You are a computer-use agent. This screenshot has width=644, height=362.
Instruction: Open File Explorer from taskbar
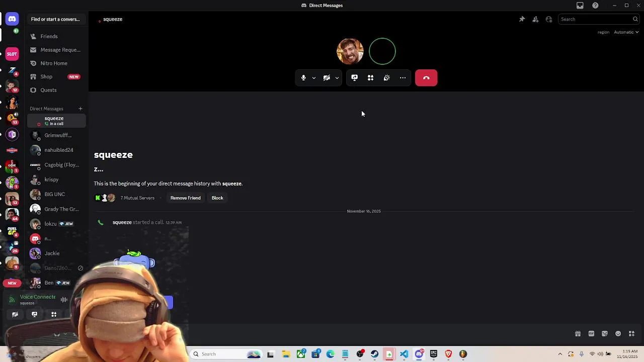(x=286, y=354)
